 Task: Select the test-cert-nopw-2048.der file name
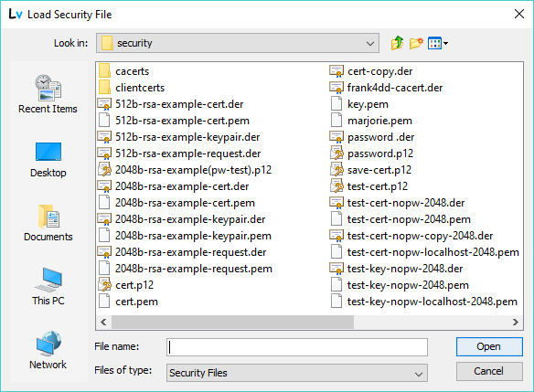[x=406, y=203]
